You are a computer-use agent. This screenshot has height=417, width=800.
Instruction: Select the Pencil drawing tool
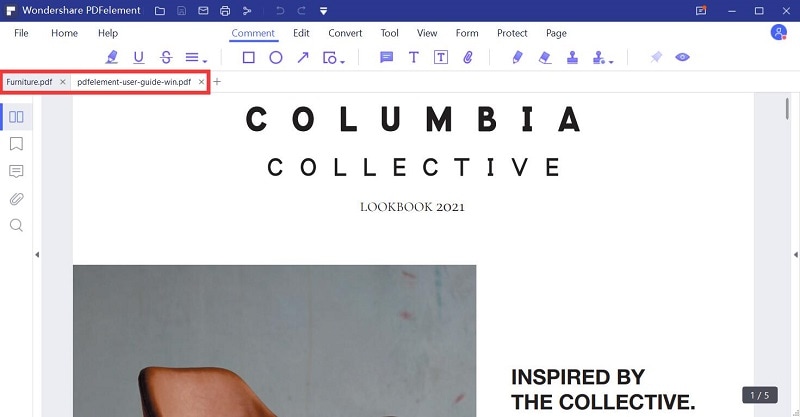(x=517, y=57)
